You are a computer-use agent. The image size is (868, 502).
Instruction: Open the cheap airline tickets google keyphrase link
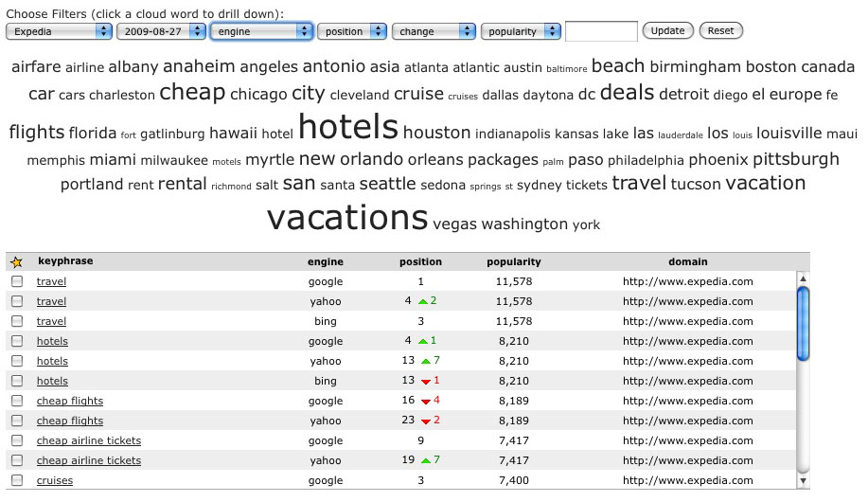pyautogui.click(x=89, y=440)
